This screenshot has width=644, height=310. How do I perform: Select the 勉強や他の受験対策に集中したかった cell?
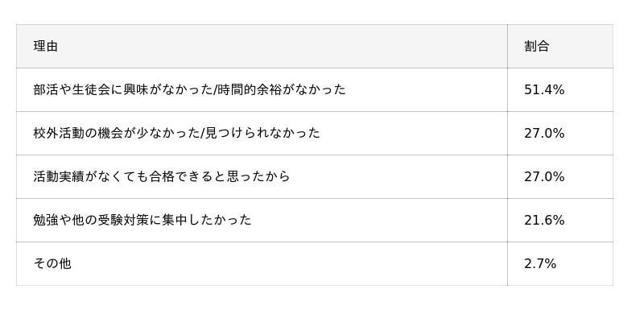click(x=262, y=221)
